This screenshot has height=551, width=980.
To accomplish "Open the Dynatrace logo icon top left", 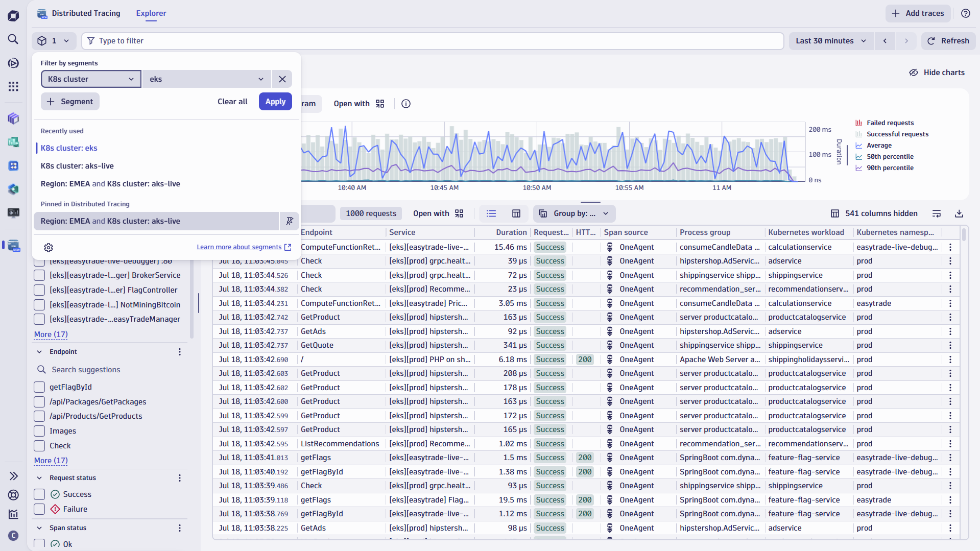I will (13, 15).
